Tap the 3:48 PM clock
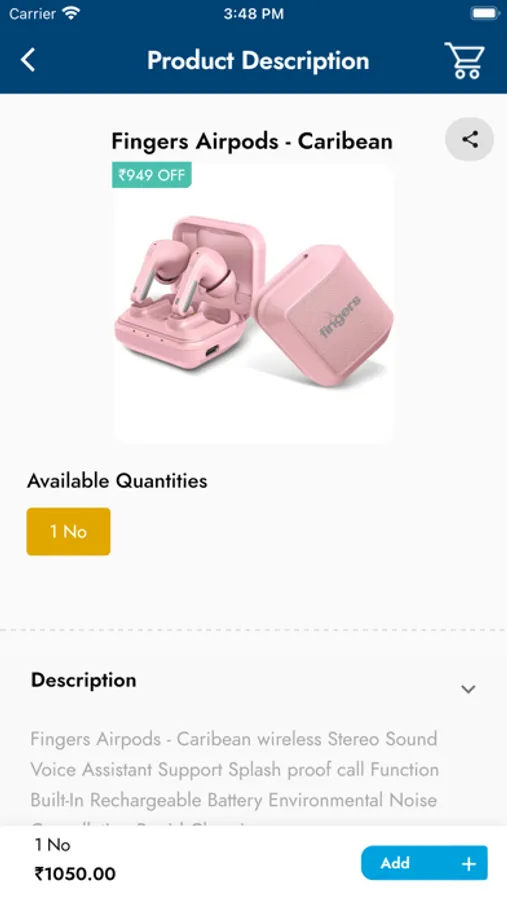Screen dimensions: 507x900 coord(253,14)
